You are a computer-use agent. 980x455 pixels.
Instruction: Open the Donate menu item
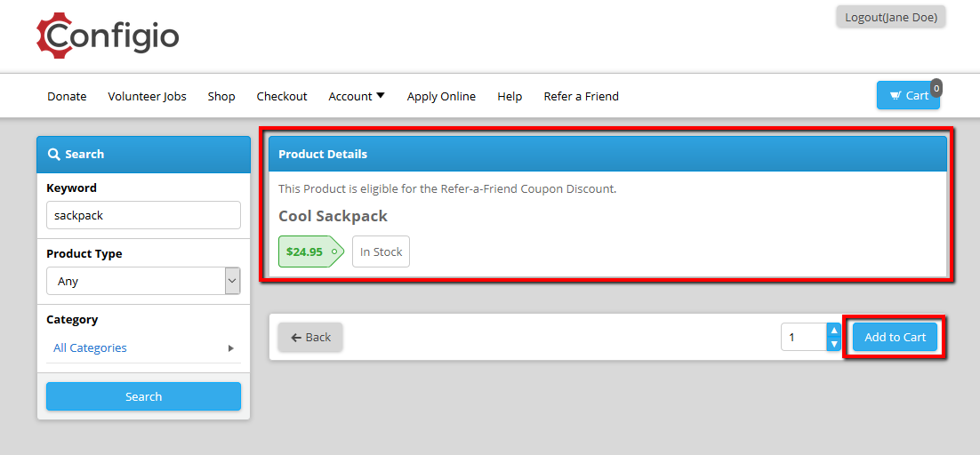(67, 96)
